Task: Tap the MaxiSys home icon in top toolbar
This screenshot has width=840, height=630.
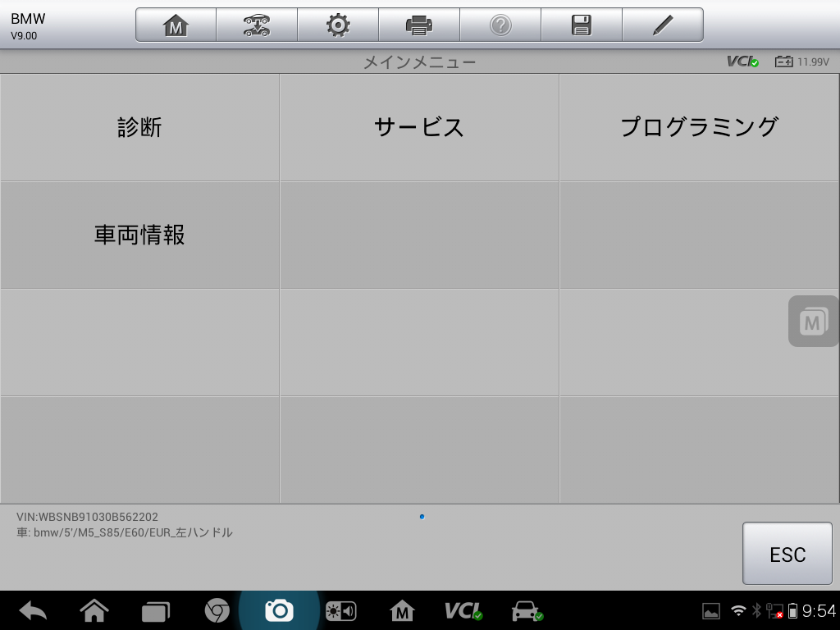Action: point(176,25)
